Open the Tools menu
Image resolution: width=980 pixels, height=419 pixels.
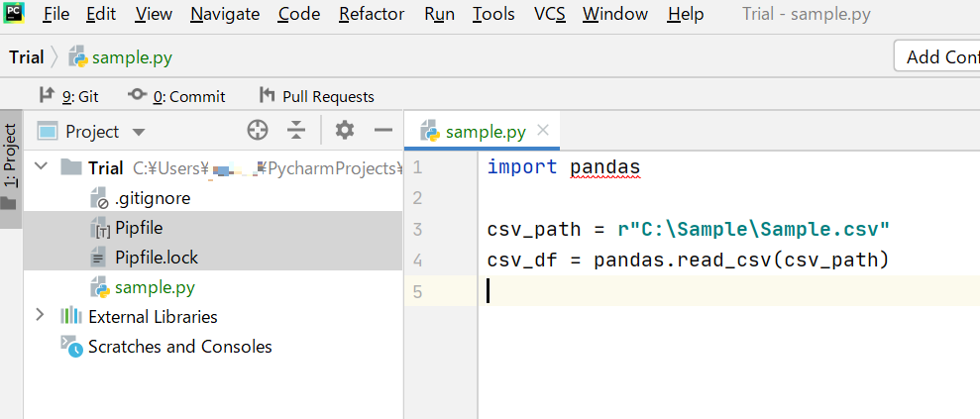tap(493, 14)
